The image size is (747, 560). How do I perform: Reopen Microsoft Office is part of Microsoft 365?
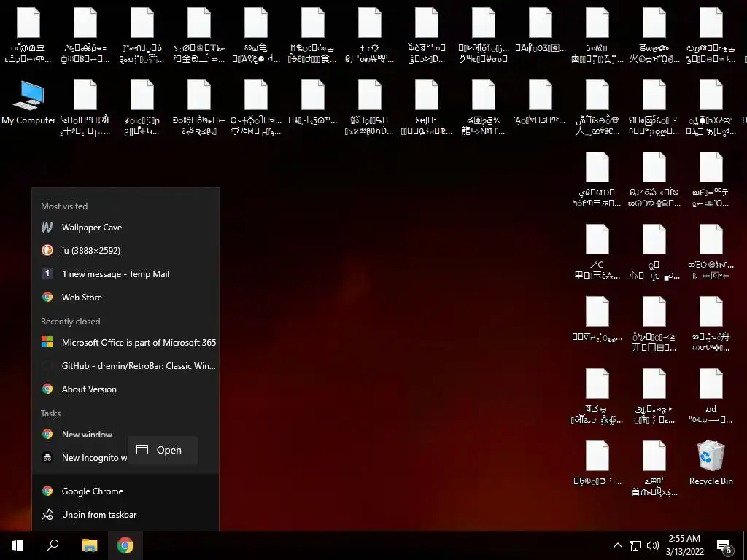coord(125,343)
